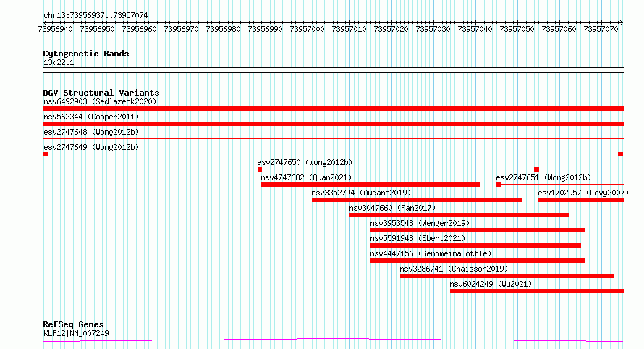Select nsv4447156 (GenomeinaBottle) label

pos(431,253)
